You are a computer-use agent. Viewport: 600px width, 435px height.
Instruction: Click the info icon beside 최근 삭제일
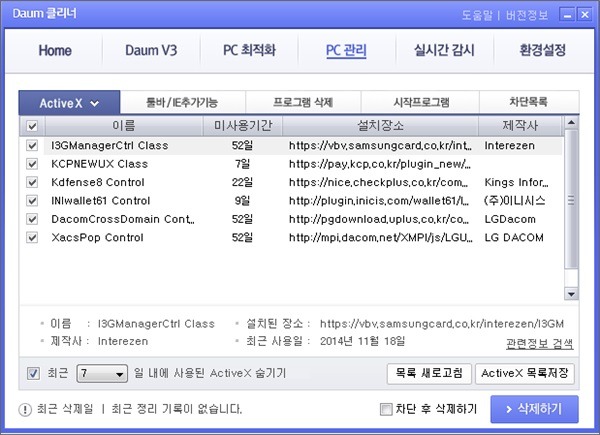click(x=25, y=410)
